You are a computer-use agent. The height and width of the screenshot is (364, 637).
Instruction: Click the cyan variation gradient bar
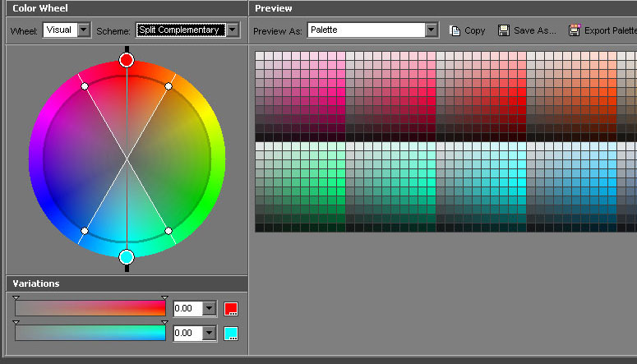coord(90,333)
